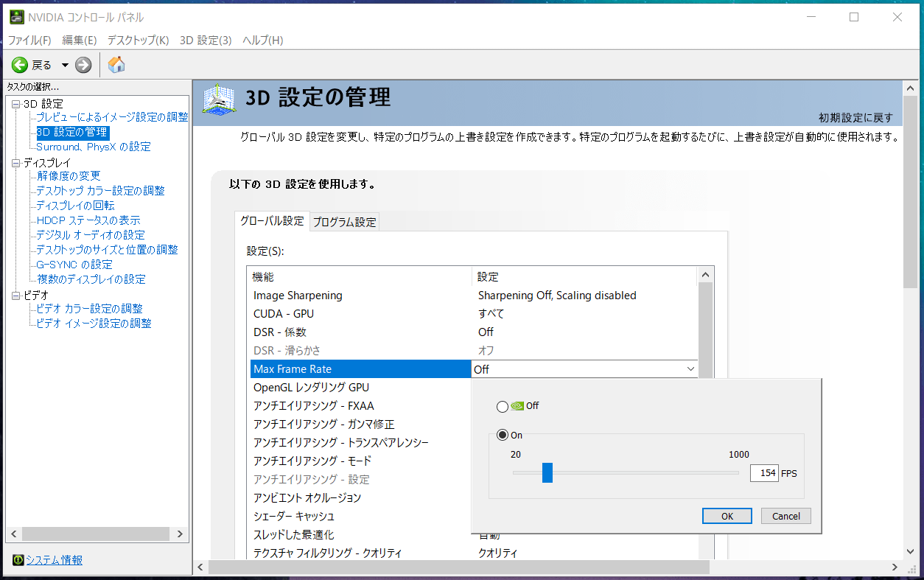Select 複数のディスプレイの設定 in tree
The height and width of the screenshot is (580, 924).
click(x=91, y=279)
